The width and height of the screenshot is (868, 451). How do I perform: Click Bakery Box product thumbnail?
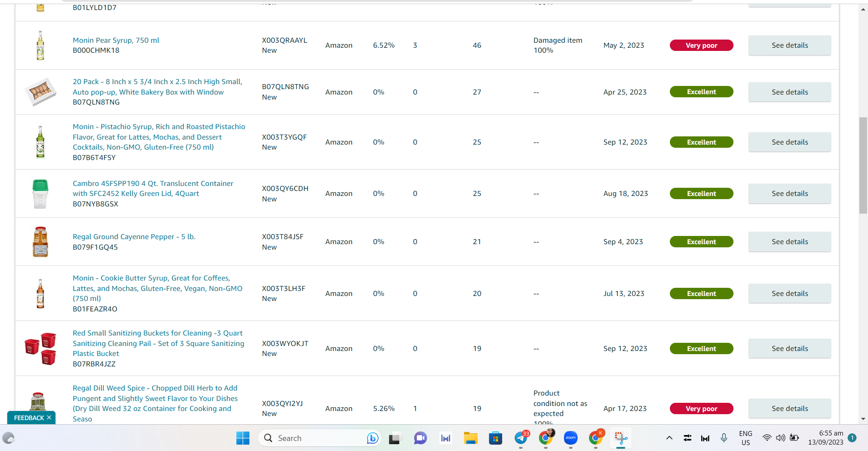coord(40,92)
